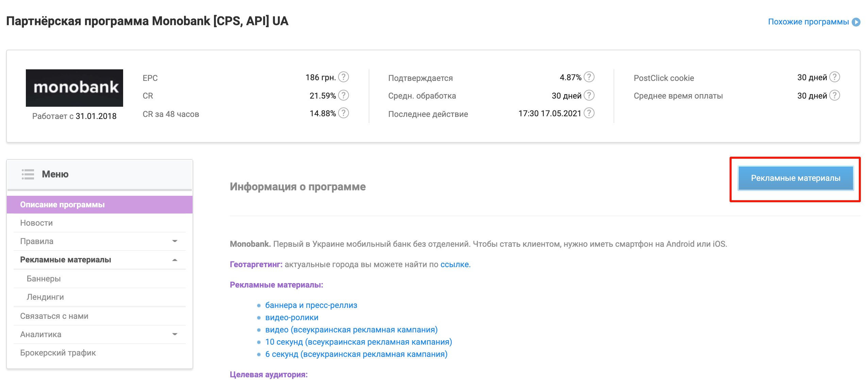
Task: Open the Похожие программы link
Action: (x=808, y=22)
